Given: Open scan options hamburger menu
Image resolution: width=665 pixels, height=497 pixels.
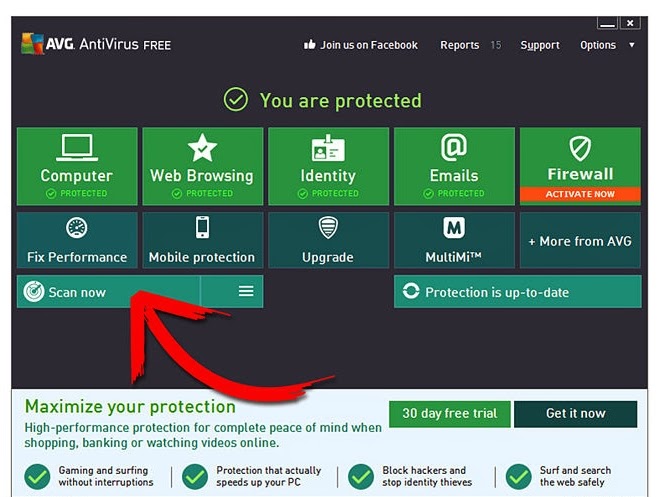Looking at the screenshot, I should coord(246,291).
